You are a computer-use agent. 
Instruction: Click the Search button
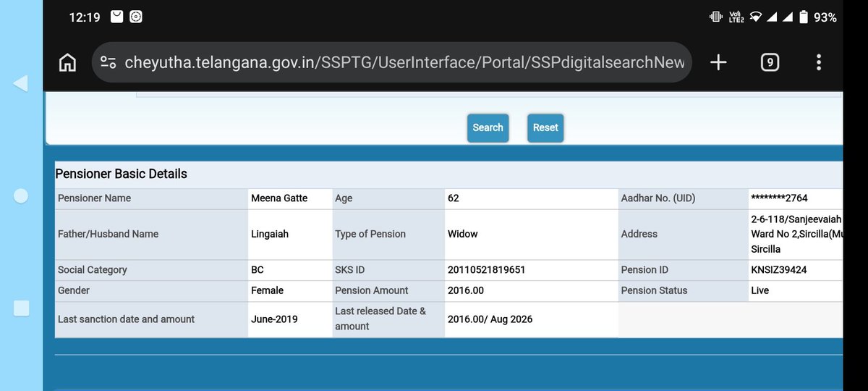coord(488,127)
